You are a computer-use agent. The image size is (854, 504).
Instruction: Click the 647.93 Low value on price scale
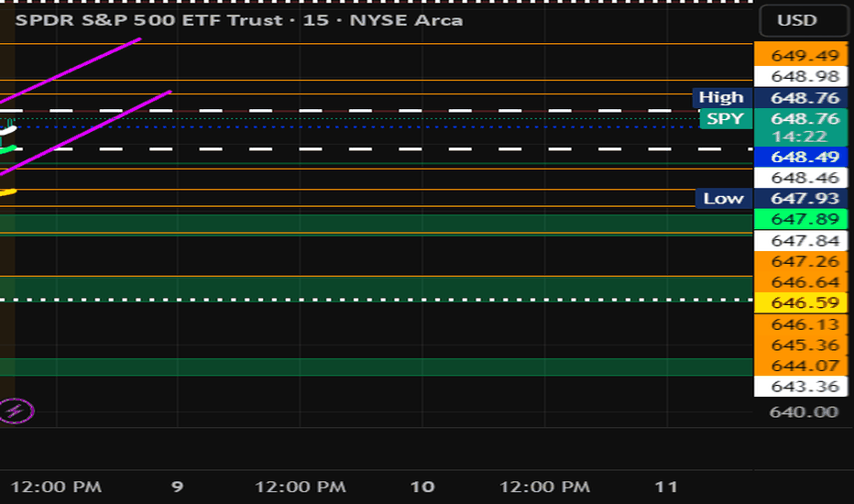pyautogui.click(x=801, y=198)
